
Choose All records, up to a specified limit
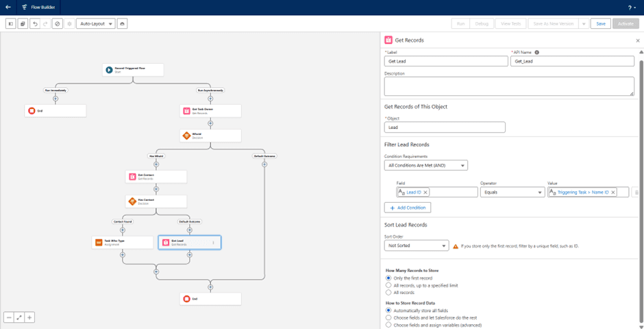pos(388,285)
